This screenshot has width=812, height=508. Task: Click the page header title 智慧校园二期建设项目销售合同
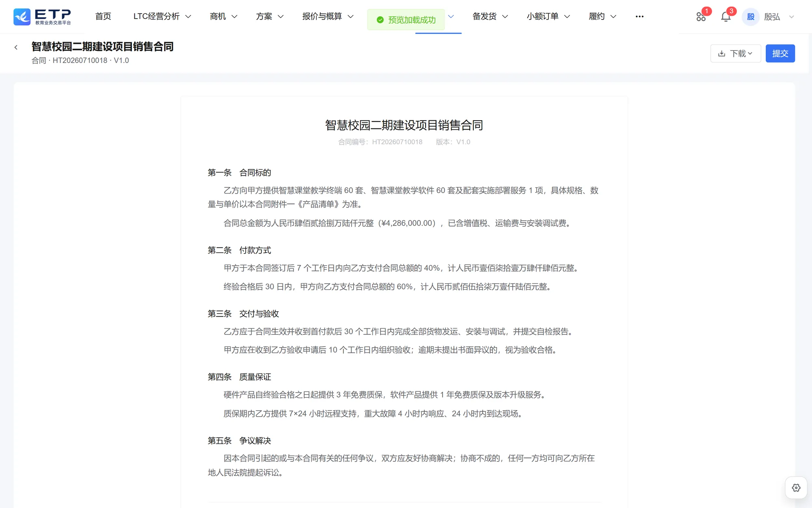click(102, 47)
